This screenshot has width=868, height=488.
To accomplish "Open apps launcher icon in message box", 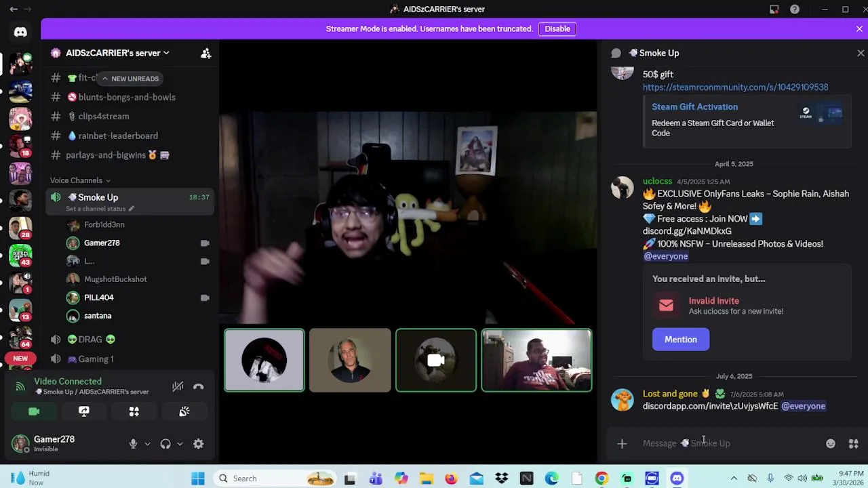I will 854,444.
